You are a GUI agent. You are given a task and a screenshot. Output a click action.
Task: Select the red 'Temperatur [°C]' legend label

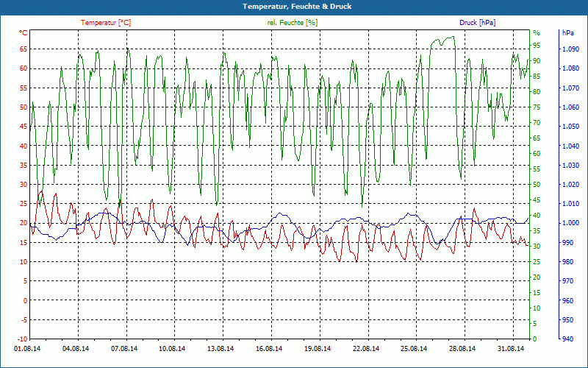[106, 23]
